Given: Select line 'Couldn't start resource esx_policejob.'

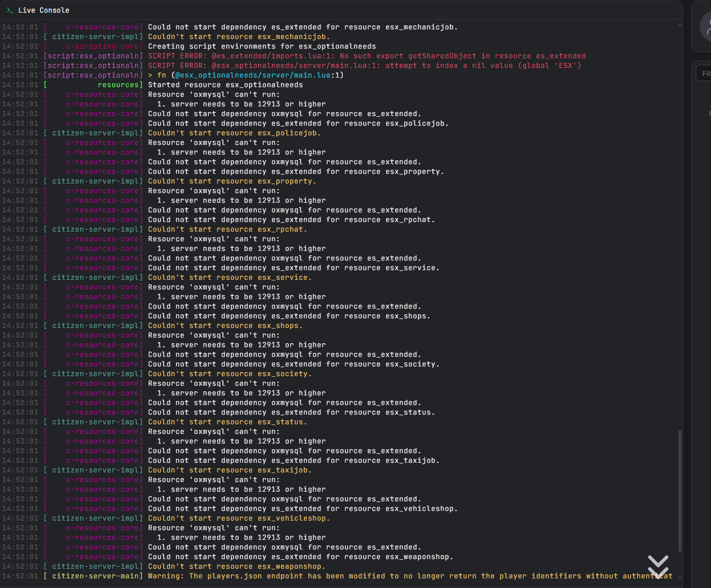Looking at the screenshot, I should pyautogui.click(x=234, y=133).
